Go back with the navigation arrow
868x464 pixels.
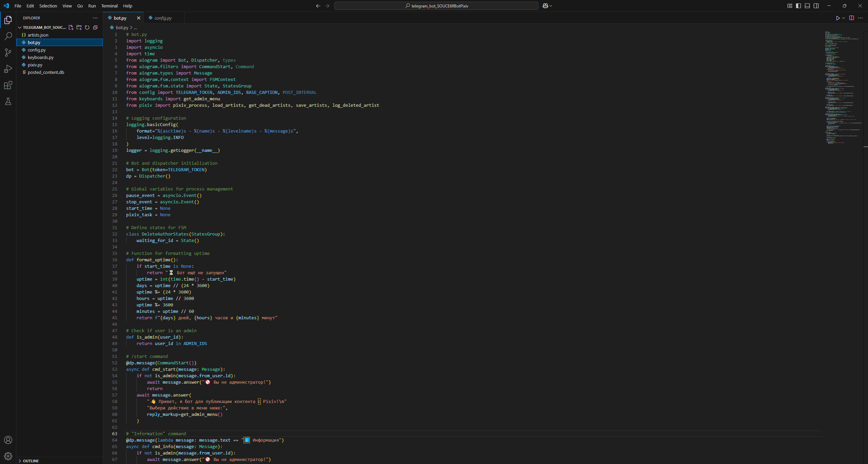click(x=318, y=6)
